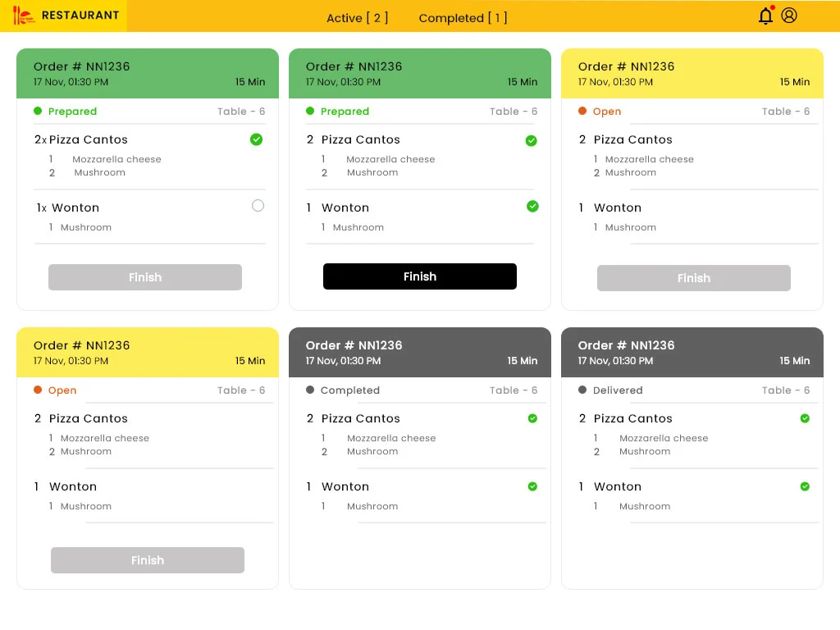
Task: Select Table - 6 in the Completed order
Action: click(x=513, y=390)
